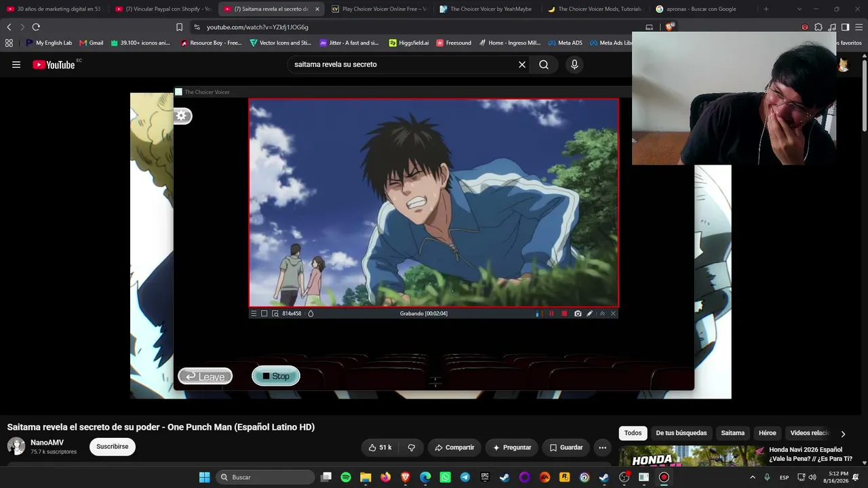The image size is (868, 488).
Task: Switch to '30 años de marketing digital' tab
Action: pos(54,9)
